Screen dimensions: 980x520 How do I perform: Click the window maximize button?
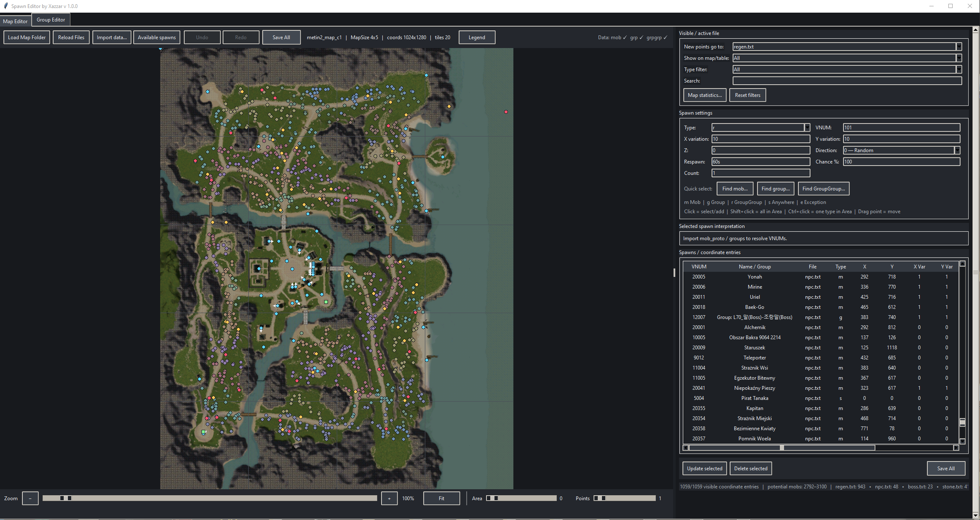coord(950,6)
